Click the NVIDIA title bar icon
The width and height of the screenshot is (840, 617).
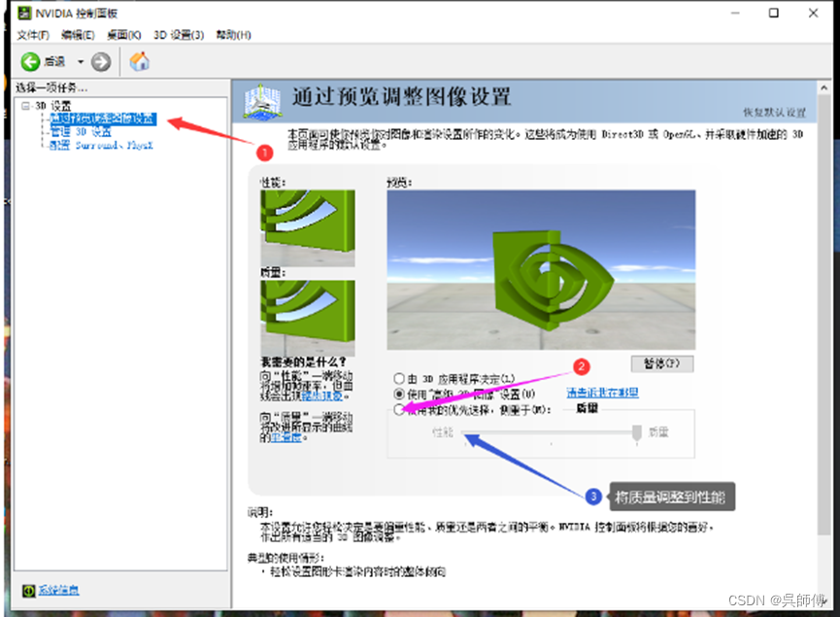[x=24, y=13]
